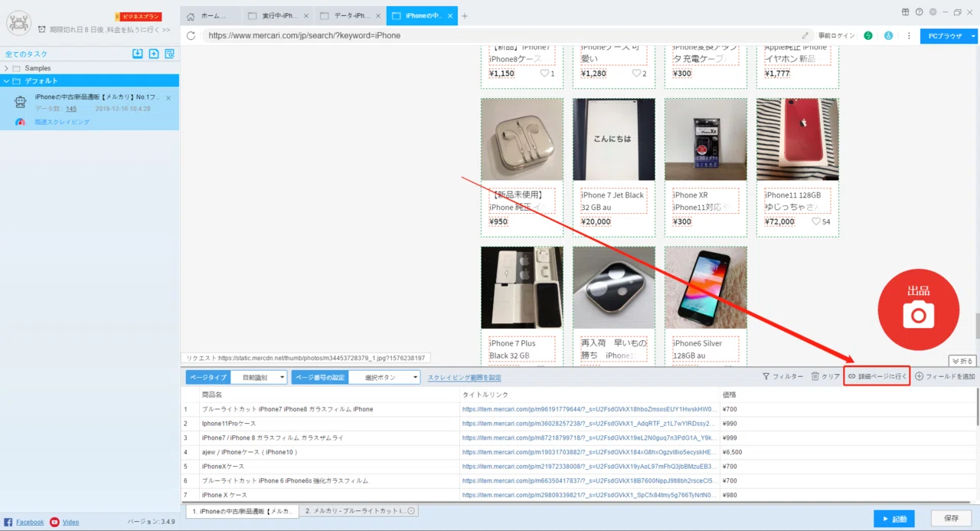Open help via the question mark icon

click(x=919, y=11)
